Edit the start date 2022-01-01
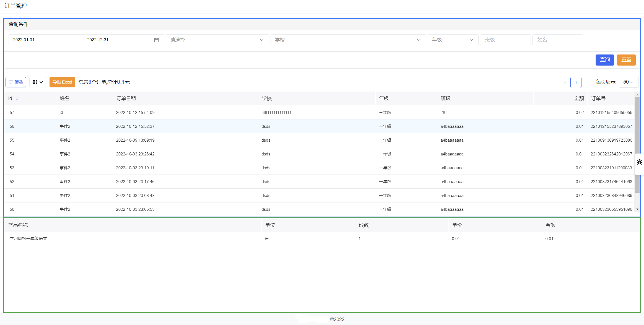 24,40
